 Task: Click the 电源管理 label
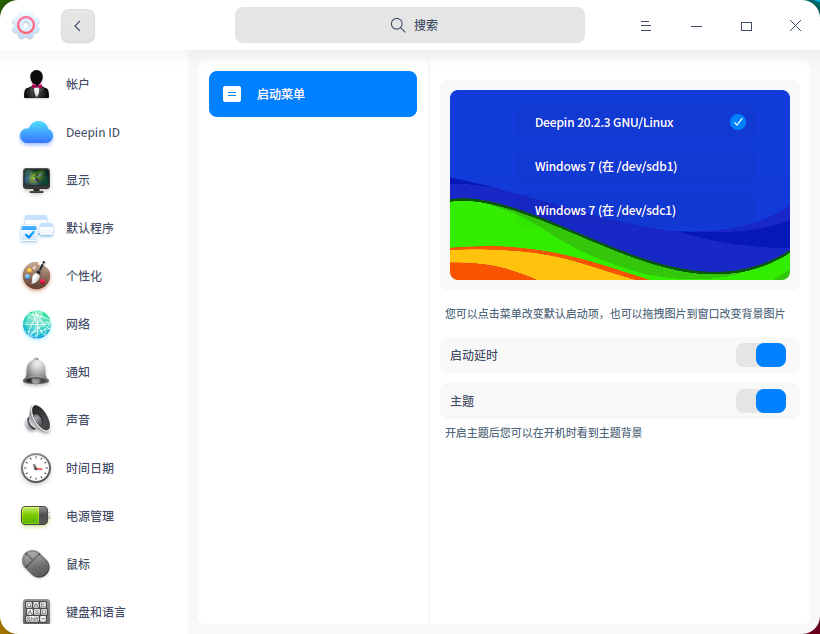click(x=90, y=516)
